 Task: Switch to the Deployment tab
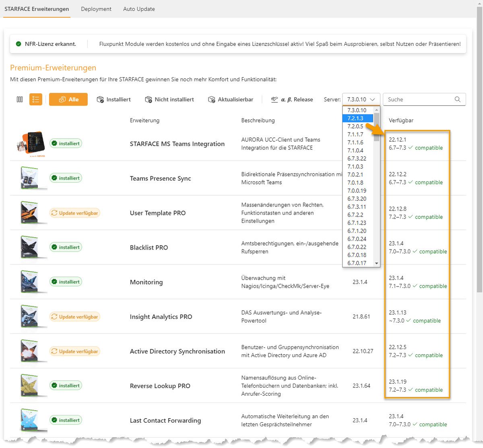96,9
